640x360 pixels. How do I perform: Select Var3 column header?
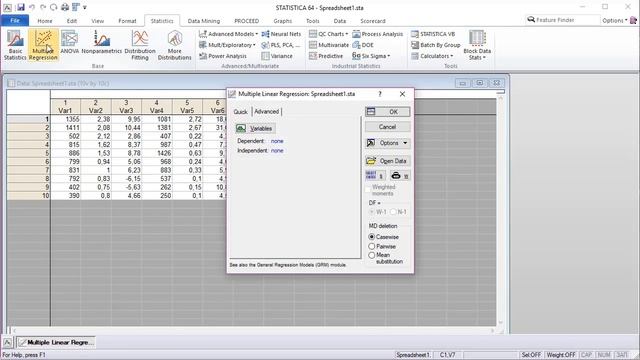coord(126,107)
